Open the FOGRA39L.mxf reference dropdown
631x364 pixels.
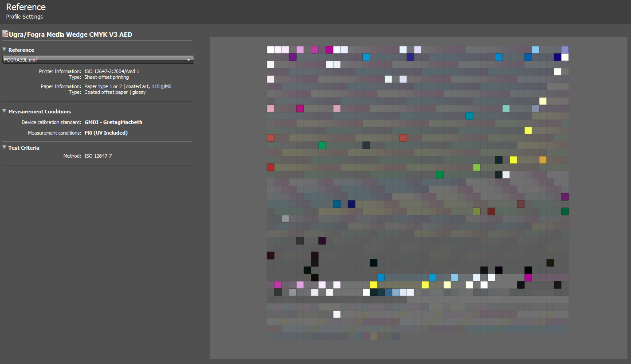click(98, 60)
